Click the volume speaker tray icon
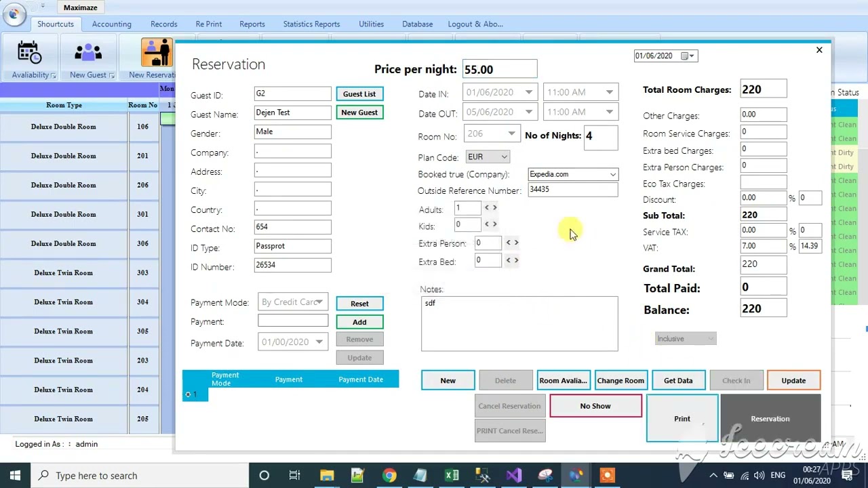 coord(760,476)
